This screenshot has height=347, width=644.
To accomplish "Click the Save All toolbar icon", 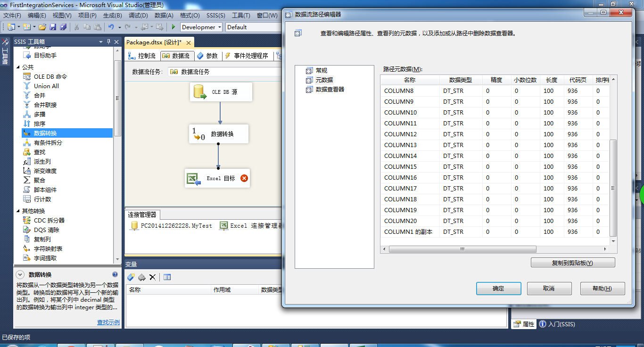I will (x=63, y=27).
